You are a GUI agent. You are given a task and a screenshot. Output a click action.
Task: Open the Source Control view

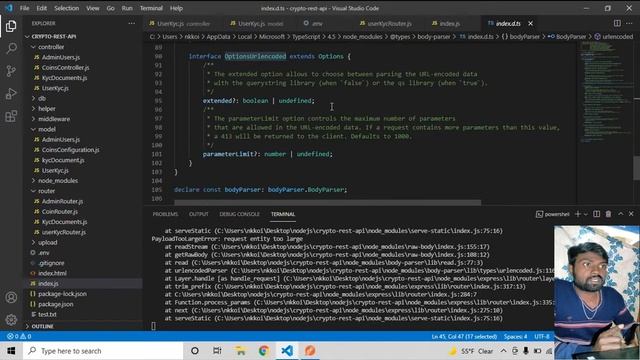tap(11, 71)
